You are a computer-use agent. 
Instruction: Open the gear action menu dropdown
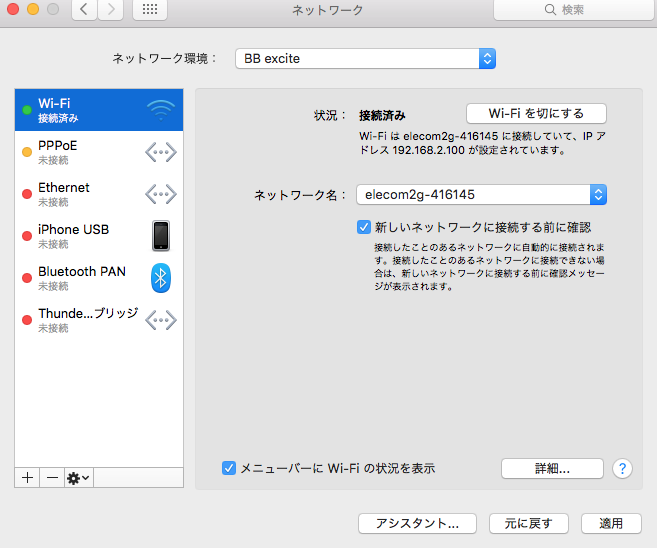pos(78,478)
